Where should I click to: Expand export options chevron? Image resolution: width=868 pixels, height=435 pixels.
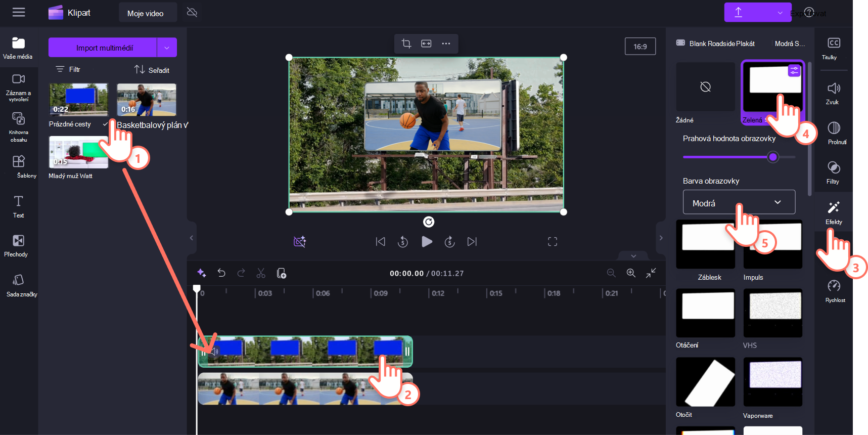pyautogui.click(x=780, y=12)
